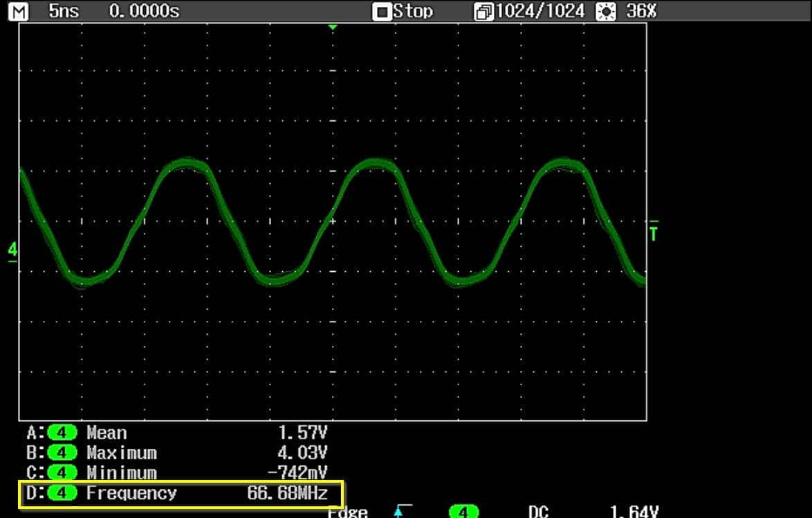
Task: Click the waveform memory stack icon
Action: tap(482, 12)
